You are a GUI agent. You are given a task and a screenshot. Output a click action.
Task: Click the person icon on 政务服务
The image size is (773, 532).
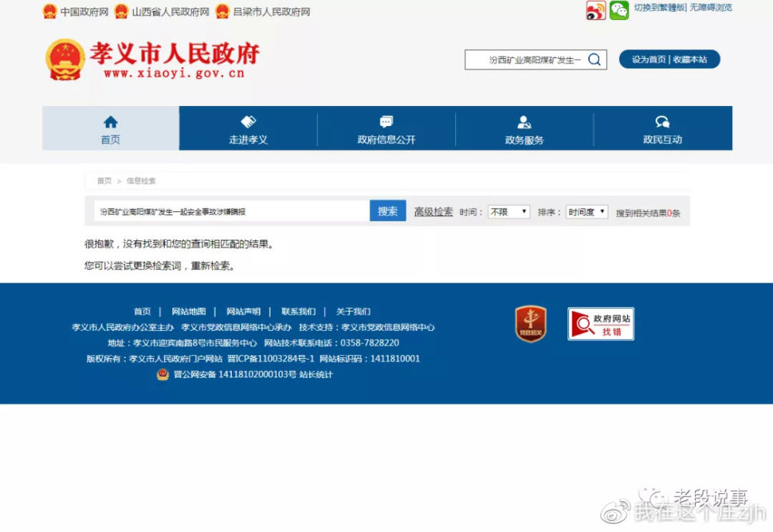(524, 121)
